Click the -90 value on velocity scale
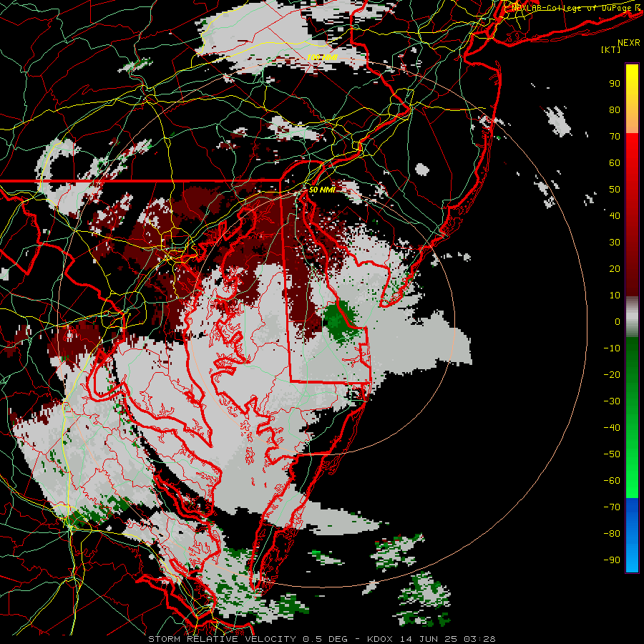The height and width of the screenshot is (644, 644). pyautogui.click(x=612, y=560)
